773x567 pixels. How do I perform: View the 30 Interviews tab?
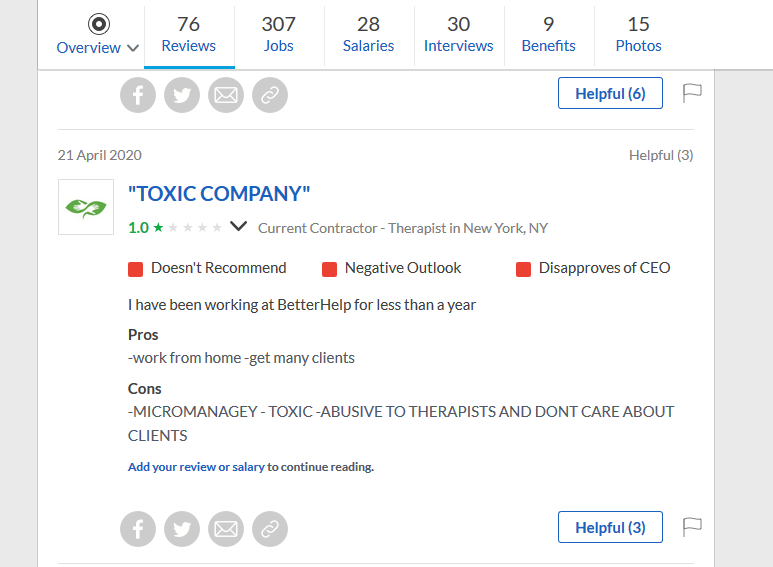coord(458,34)
